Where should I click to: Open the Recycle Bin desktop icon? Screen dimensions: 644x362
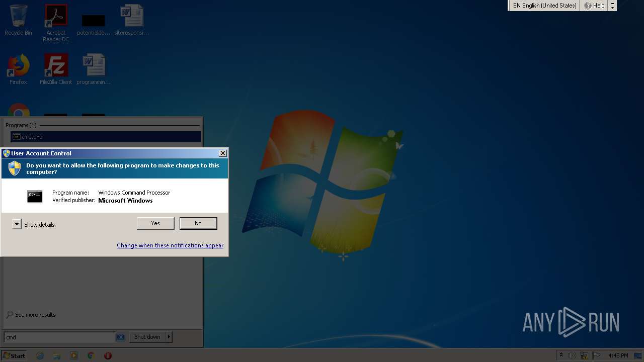tap(18, 20)
